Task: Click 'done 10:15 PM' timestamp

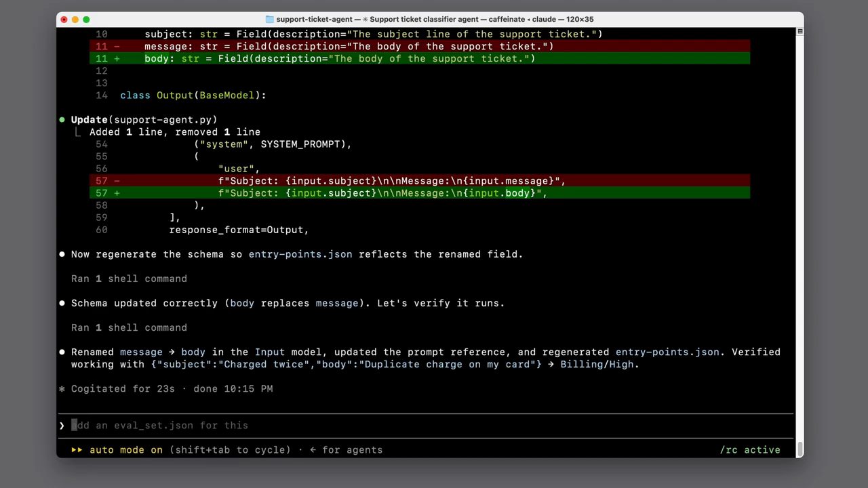Action: [233, 389]
